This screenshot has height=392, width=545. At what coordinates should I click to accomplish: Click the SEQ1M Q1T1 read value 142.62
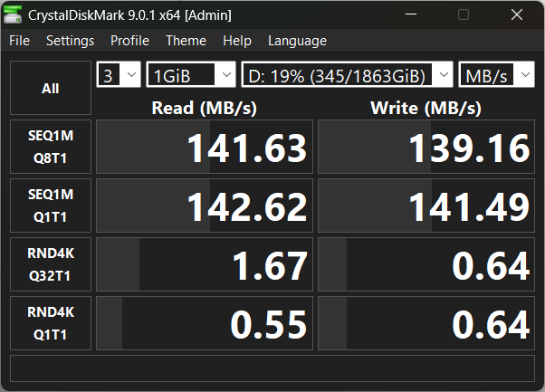click(205, 206)
